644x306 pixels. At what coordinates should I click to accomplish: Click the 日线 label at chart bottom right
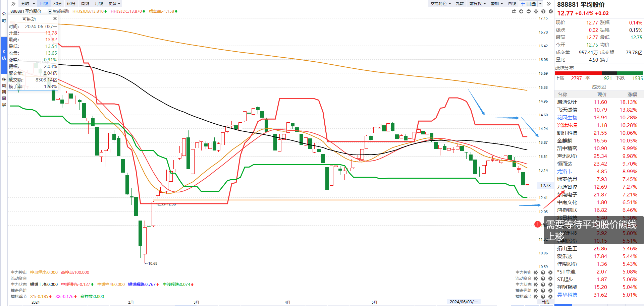(x=545, y=302)
